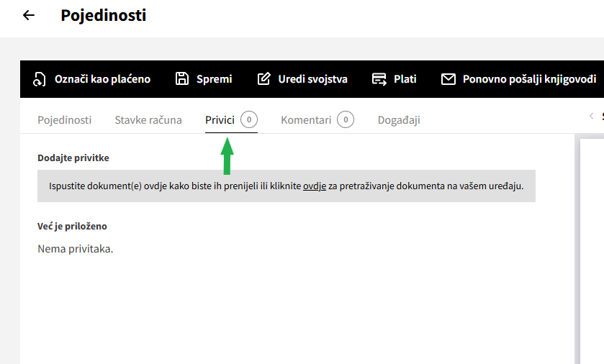The height and width of the screenshot is (364, 604).
Task: Click the Spremi floppy disk icon
Action: tap(182, 79)
